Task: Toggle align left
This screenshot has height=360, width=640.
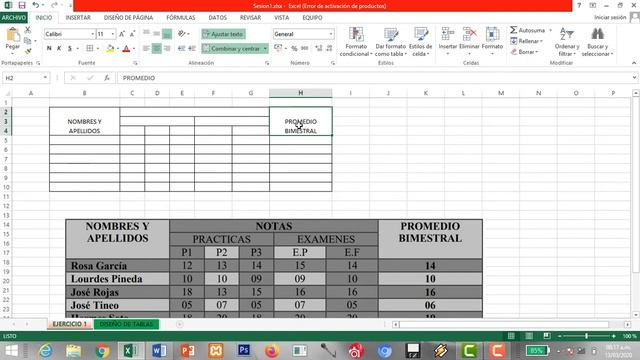Action: (x=146, y=49)
